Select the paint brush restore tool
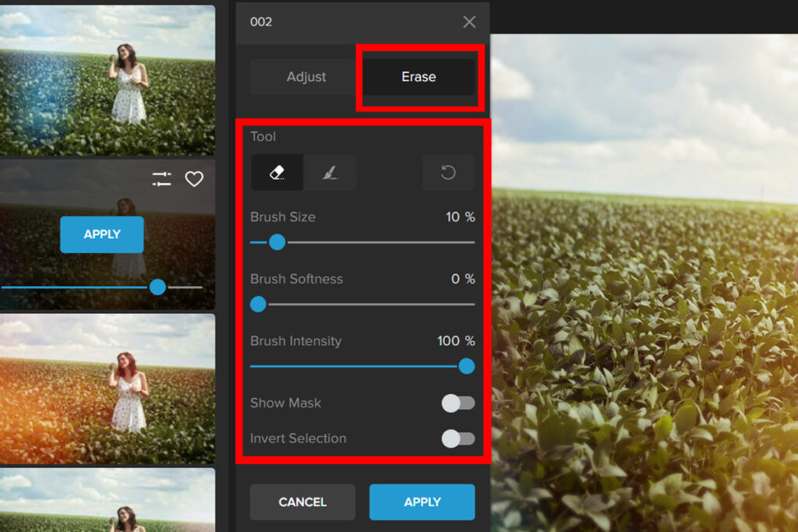The image size is (798, 532). coord(330,173)
